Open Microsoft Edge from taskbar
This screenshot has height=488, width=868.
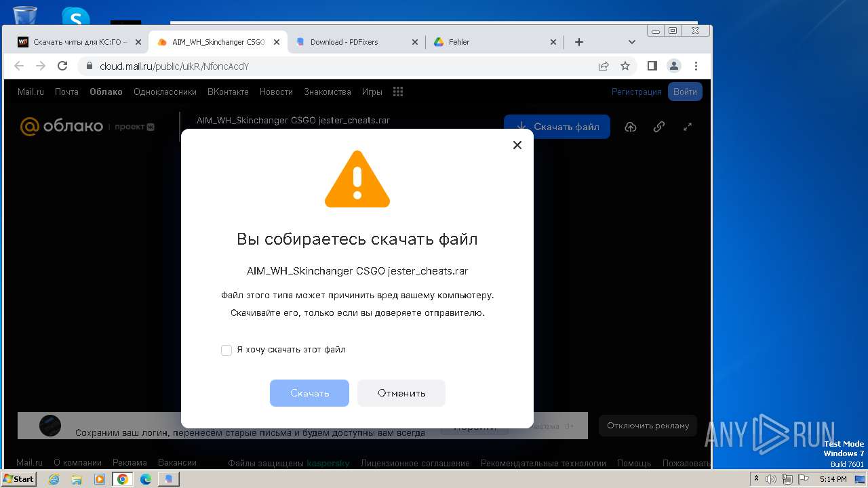coord(146,479)
